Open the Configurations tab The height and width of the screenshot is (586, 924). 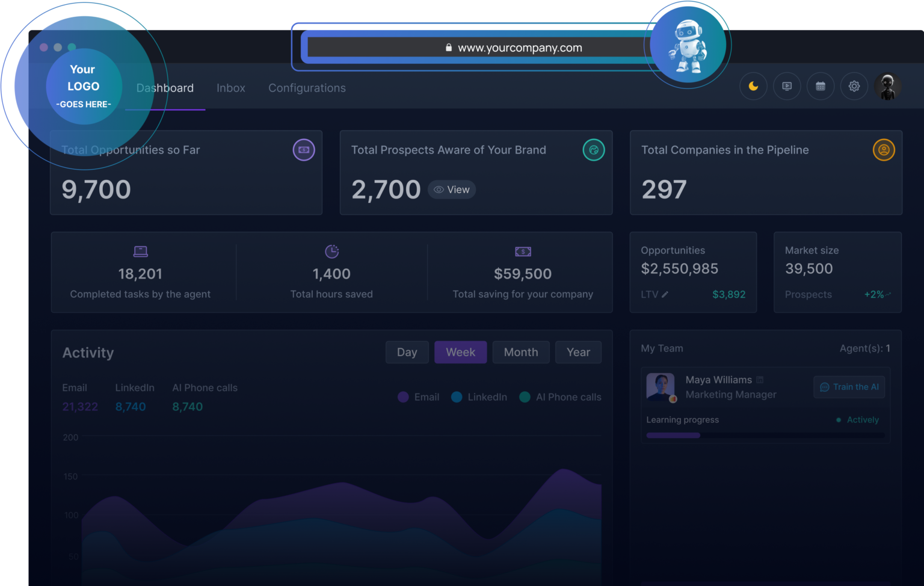click(x=307, y=88)
